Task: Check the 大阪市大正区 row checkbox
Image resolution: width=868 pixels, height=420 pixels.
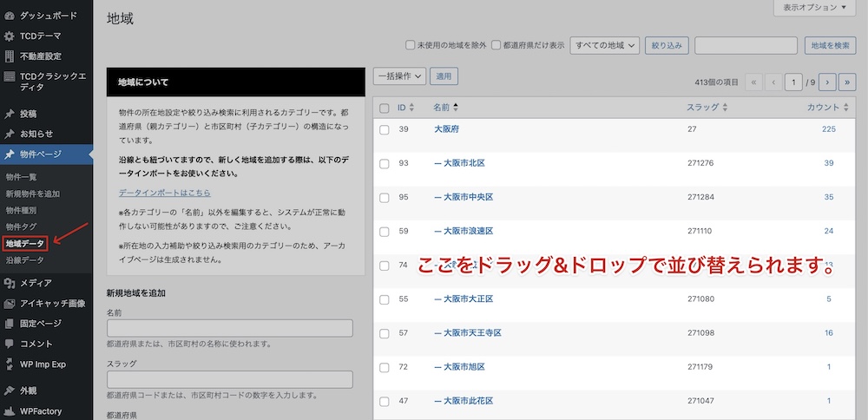Action: pyautogui.click(x=385, y=299)
